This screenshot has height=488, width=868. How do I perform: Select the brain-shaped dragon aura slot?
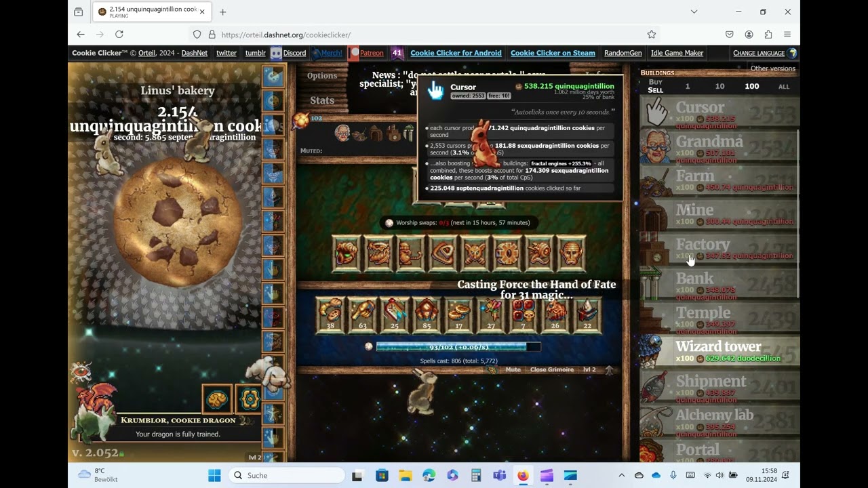217,399
